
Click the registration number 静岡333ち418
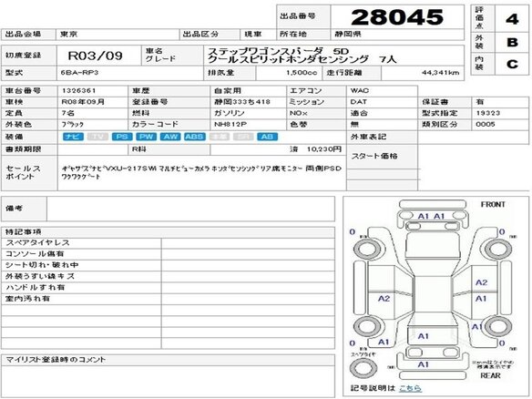242,102
